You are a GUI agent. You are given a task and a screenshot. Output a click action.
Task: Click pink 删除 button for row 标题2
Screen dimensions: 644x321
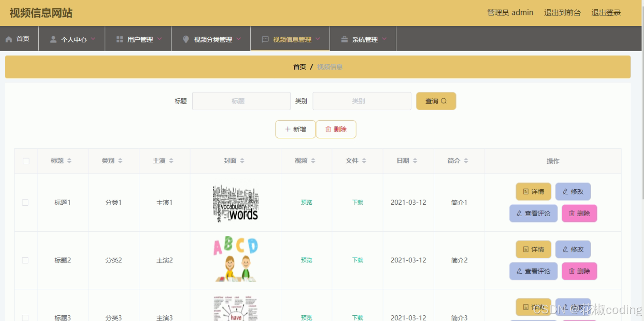579,271
